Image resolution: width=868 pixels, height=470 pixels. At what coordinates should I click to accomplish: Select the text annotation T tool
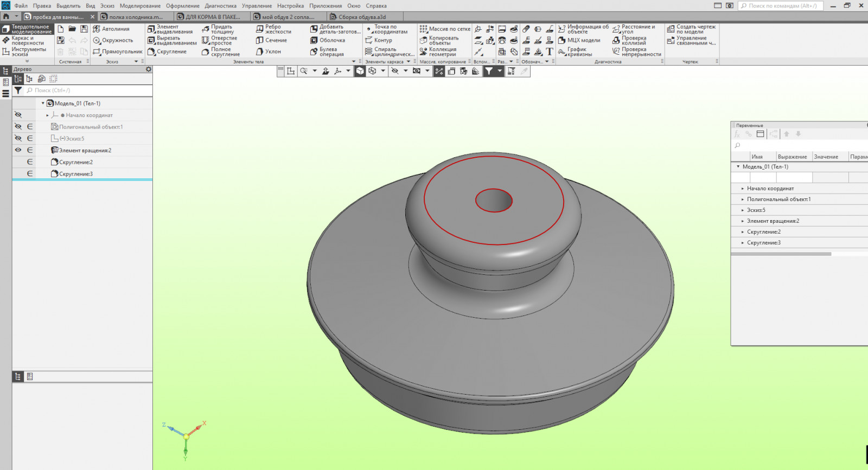point(550,51)
